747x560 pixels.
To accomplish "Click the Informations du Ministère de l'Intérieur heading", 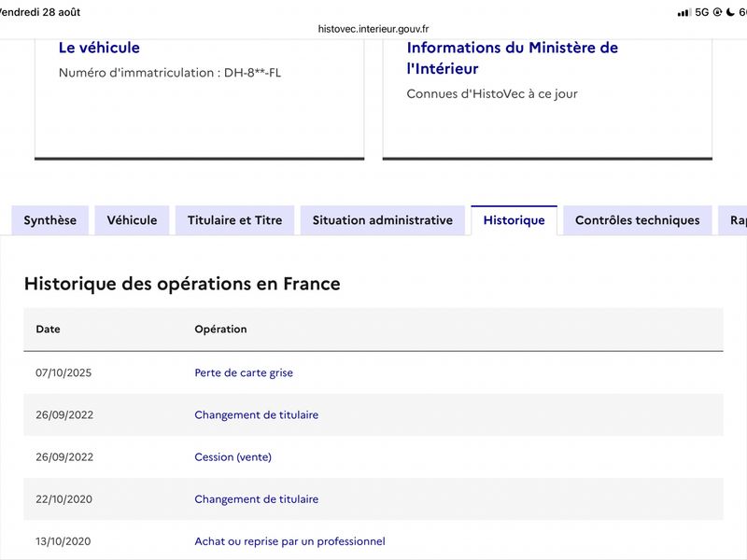I will pos(512,58).
